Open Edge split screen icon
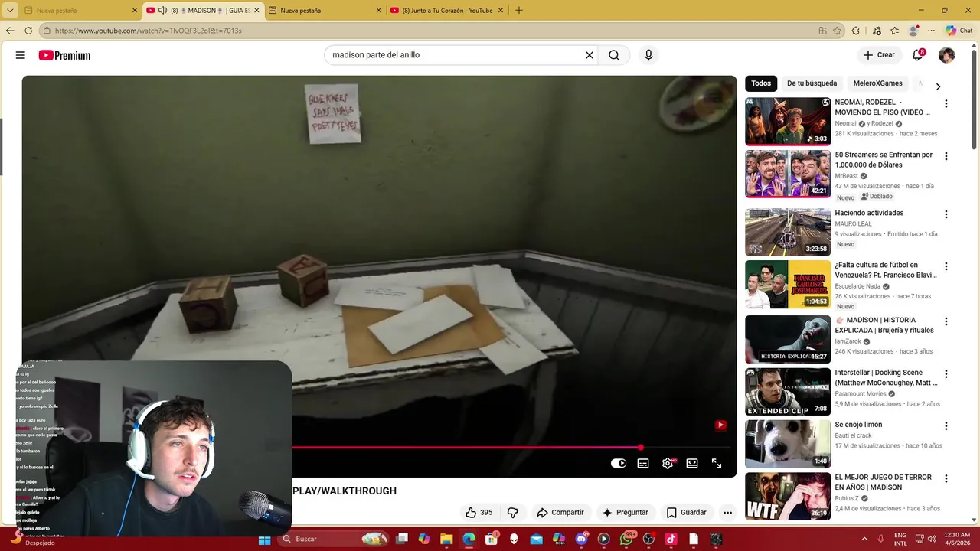 click(822, 31)
